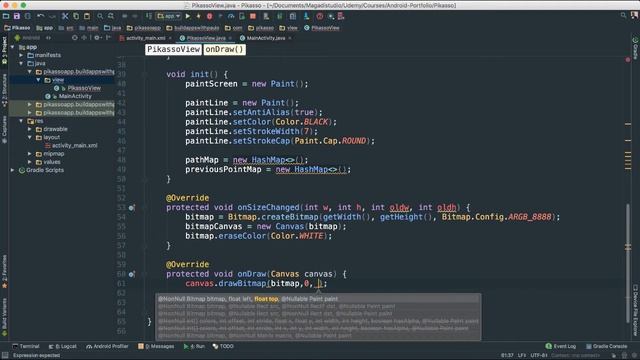Expand the drawable folder

(29, 129)
